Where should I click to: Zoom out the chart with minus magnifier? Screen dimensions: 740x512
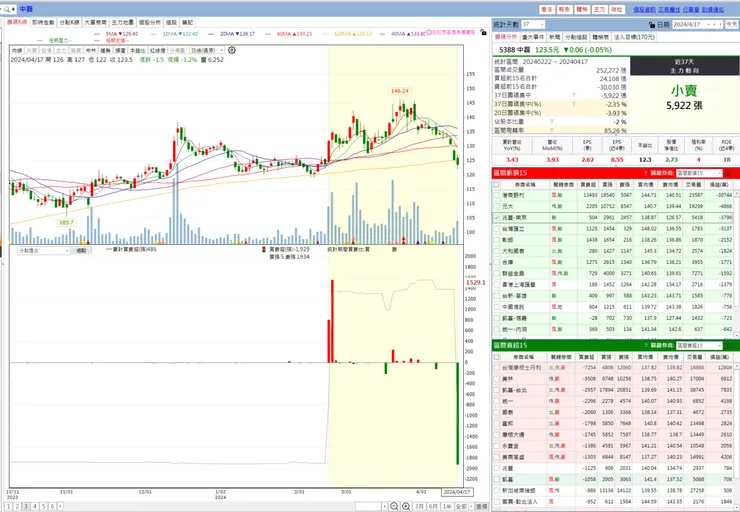[x=394, y=506]
